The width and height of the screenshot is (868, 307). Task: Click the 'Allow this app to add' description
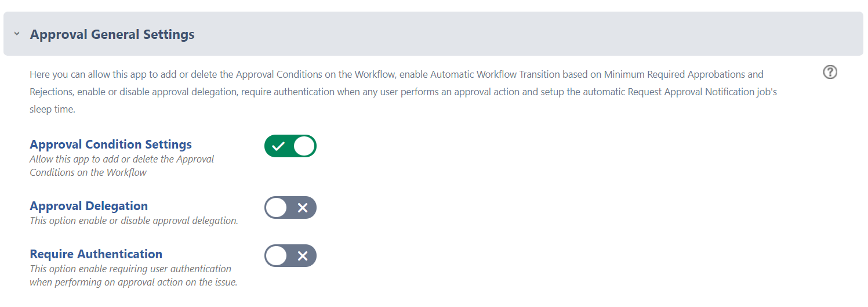click(x=122, y=165)
